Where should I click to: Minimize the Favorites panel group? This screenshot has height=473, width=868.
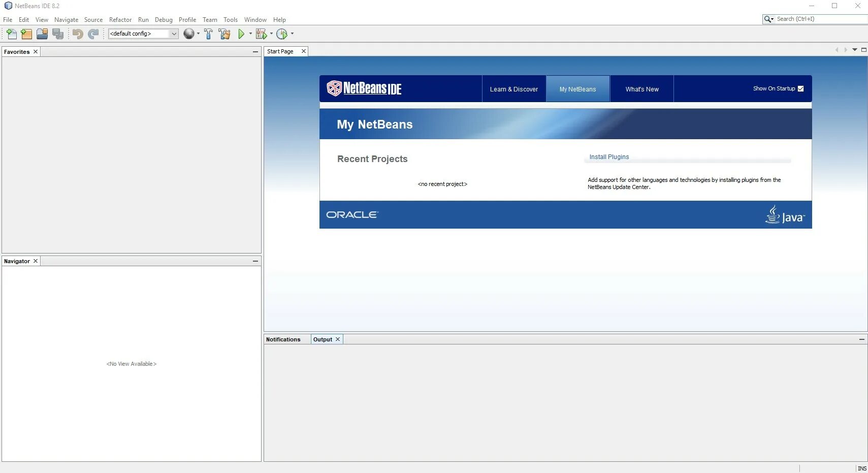point(255,52)
